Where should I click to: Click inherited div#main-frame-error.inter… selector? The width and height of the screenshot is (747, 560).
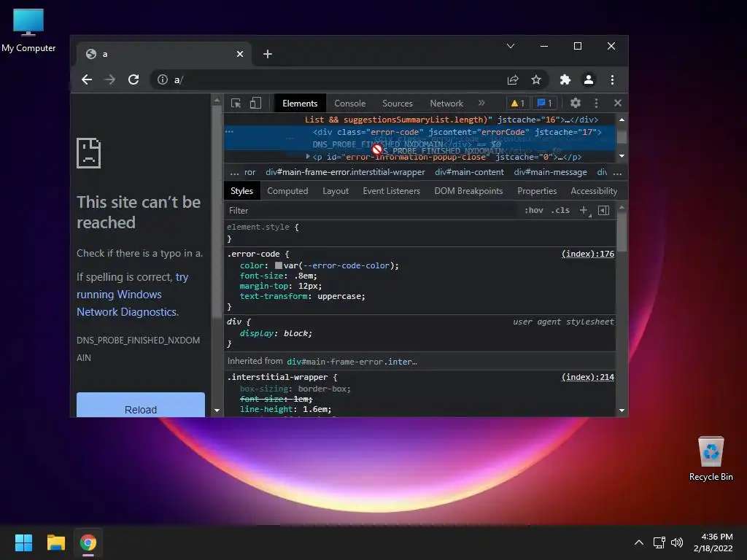point(352,362)
